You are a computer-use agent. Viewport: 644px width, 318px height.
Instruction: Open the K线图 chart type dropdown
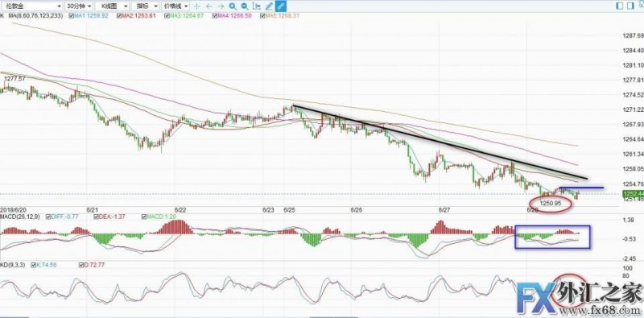pyautogui.click(x=112, y=6)
